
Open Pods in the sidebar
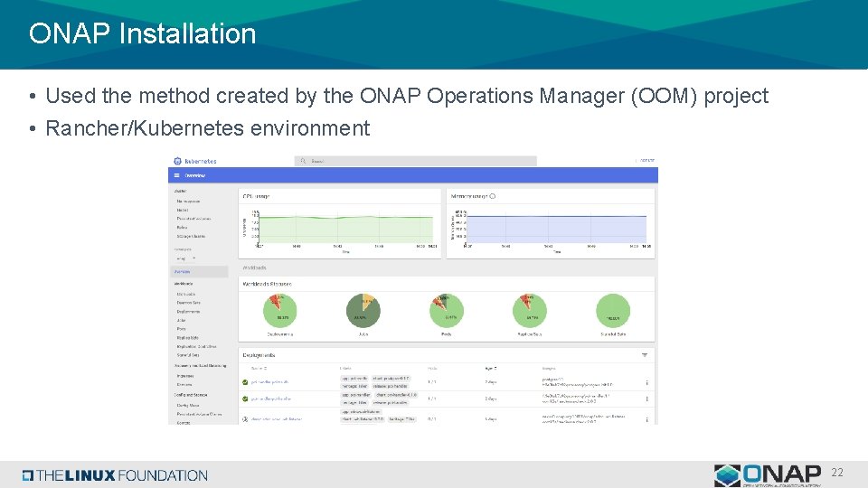[x=181, y=329]
